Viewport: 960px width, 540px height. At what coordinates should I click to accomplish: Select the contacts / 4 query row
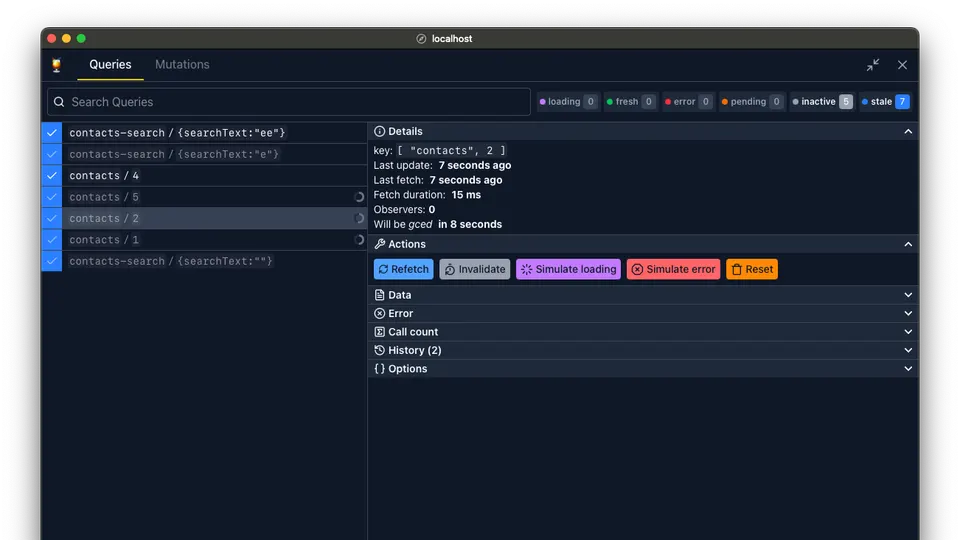(204, 175)
